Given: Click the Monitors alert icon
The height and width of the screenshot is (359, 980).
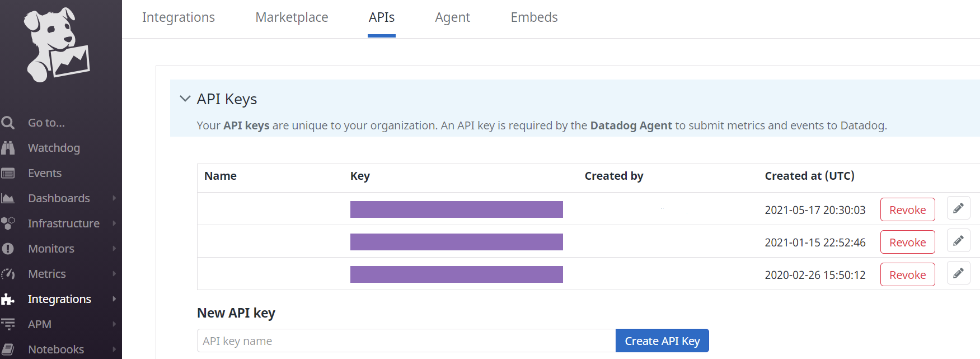Looking at the screenshot, I should pos(8,249).
